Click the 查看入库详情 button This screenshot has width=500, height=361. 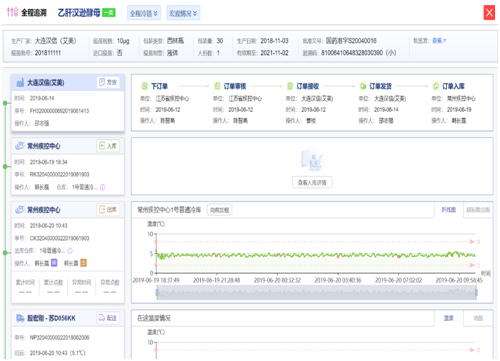click(312, 182)
